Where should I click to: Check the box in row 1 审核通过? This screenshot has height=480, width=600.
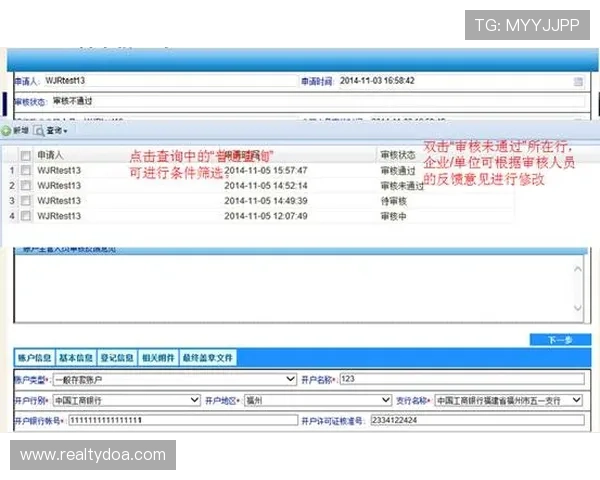pyautogui.click(x=26, y=170)
